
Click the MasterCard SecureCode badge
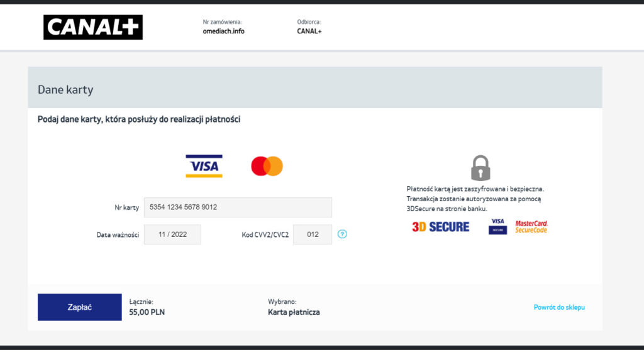[531, 226]
